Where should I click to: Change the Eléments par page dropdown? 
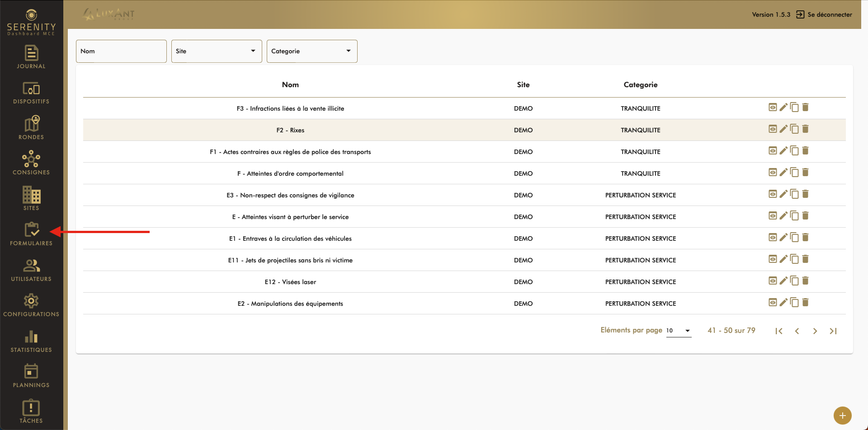[679, 331]
